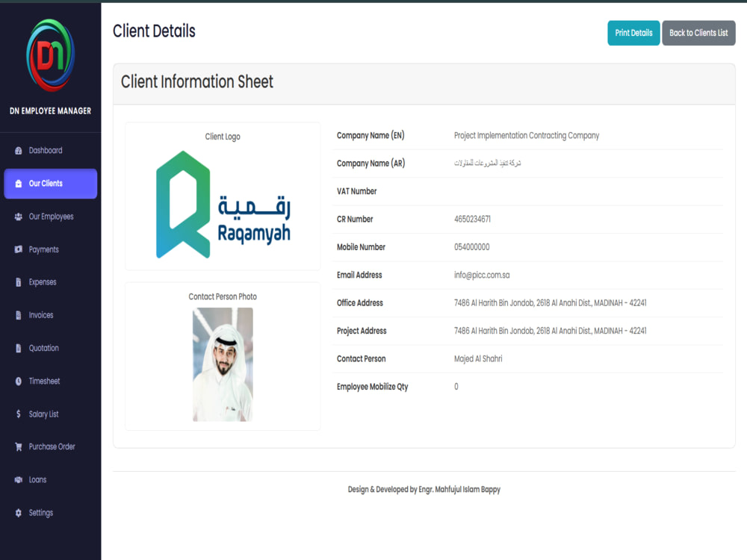Image resolution: width=747 pixels, height=560 pixels.
Task: Click the Quotation file icon
Action: tap(19, 348)
